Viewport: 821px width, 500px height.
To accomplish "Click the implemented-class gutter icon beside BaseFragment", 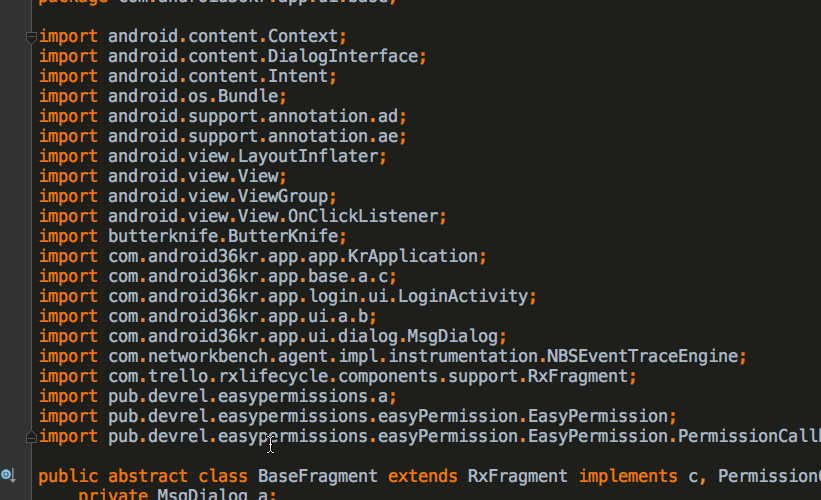I will (7, 475).
